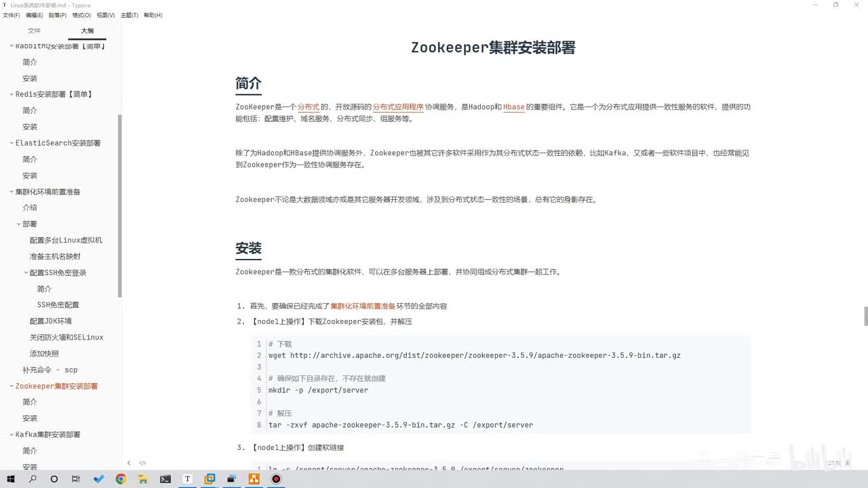Follow the 集群化环境前置准备 link in step 1
Screen dimensions: 868x488
pyautogui.click(x=363, y=306)
